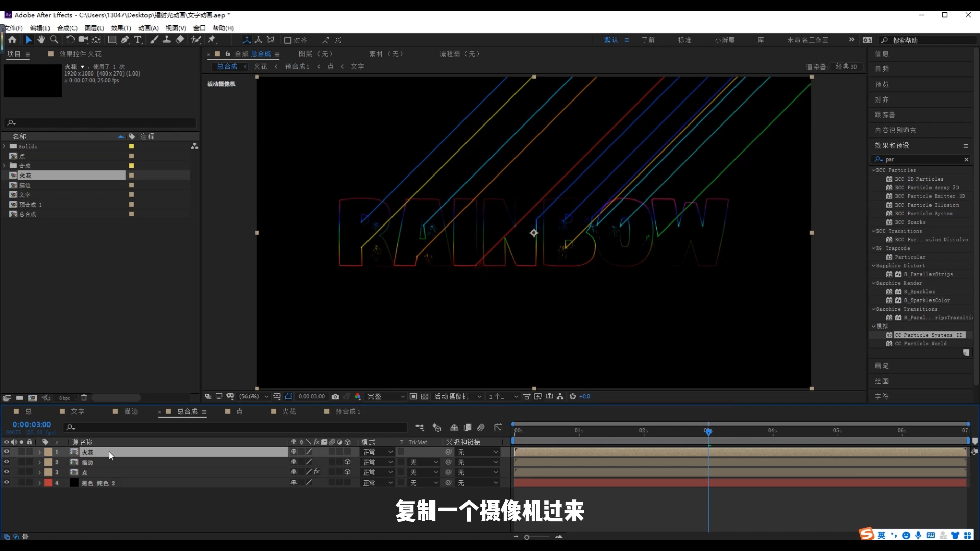Select the Hand tool in the toolbar
980x551 pixels.
41,40
